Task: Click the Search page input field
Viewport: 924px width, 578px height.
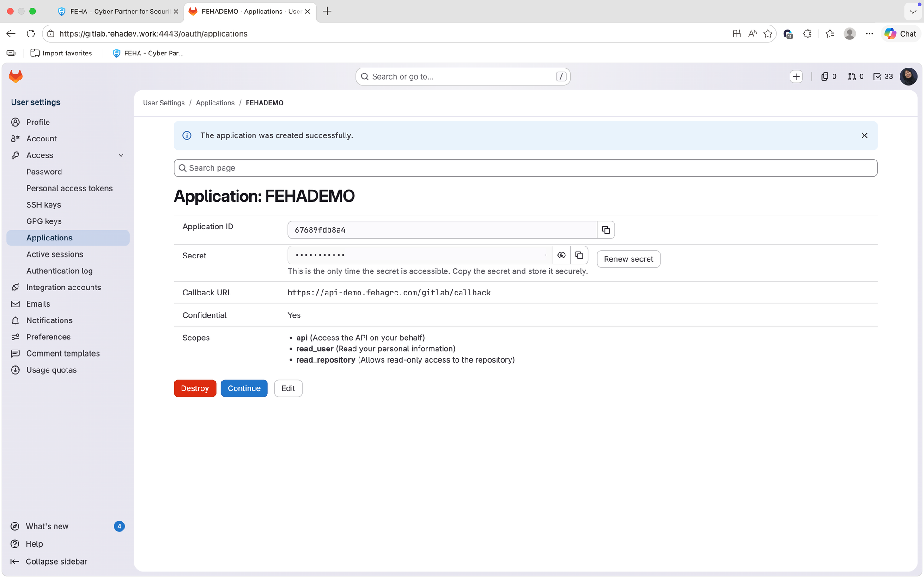Action: (525, 168)
